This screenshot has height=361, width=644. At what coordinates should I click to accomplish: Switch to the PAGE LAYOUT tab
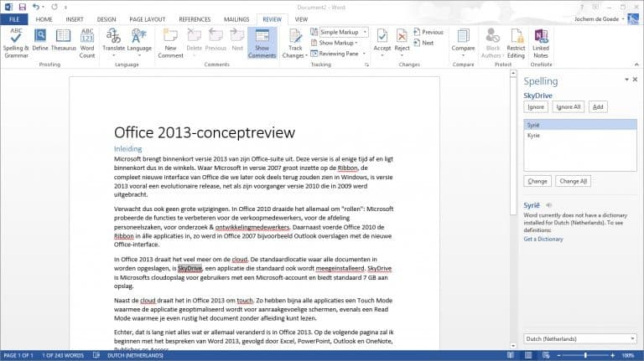click(147, 19)
